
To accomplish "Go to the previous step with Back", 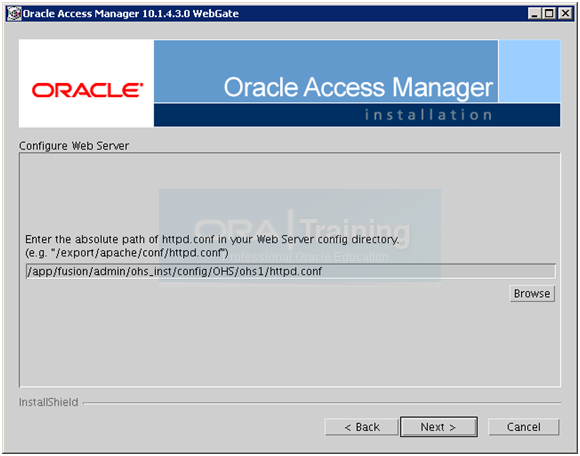I will click(361, 427).
